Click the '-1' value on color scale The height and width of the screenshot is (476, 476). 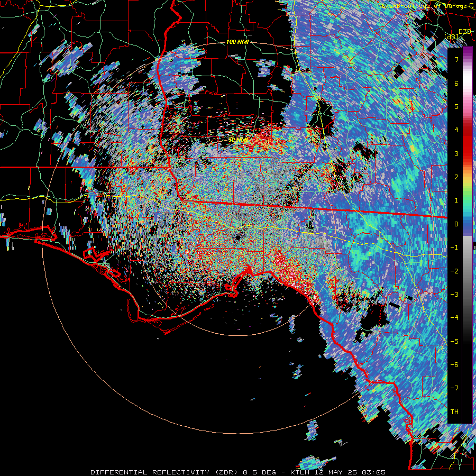tap(454, 248)
